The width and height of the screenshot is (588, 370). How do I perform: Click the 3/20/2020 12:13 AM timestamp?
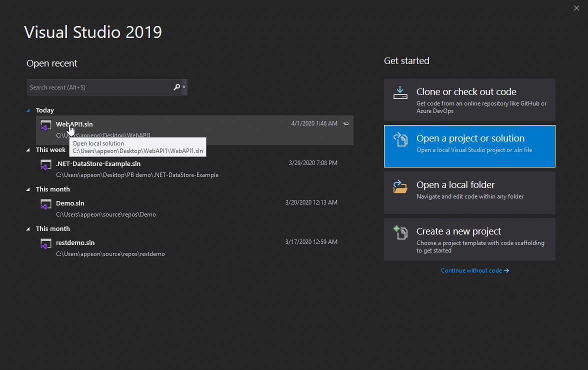coord(311,202)
